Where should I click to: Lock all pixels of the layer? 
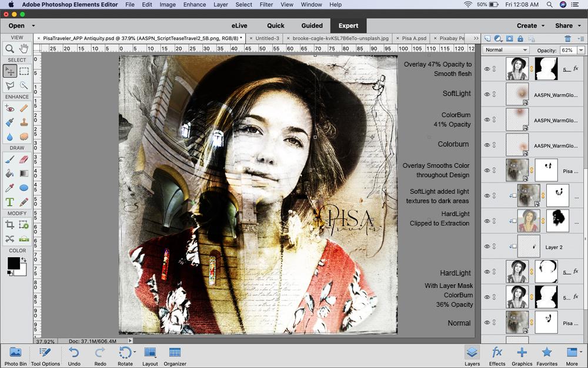520,39
